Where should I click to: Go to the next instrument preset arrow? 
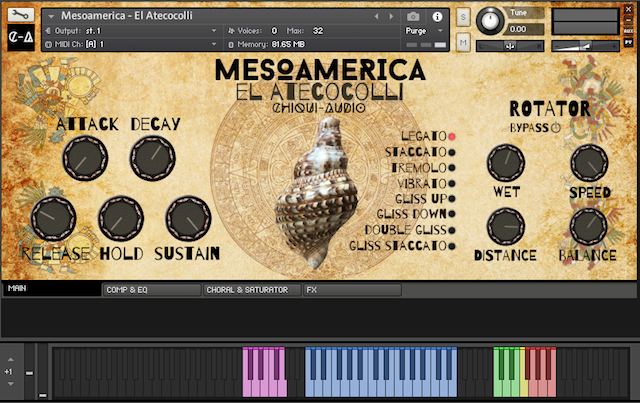390,17
